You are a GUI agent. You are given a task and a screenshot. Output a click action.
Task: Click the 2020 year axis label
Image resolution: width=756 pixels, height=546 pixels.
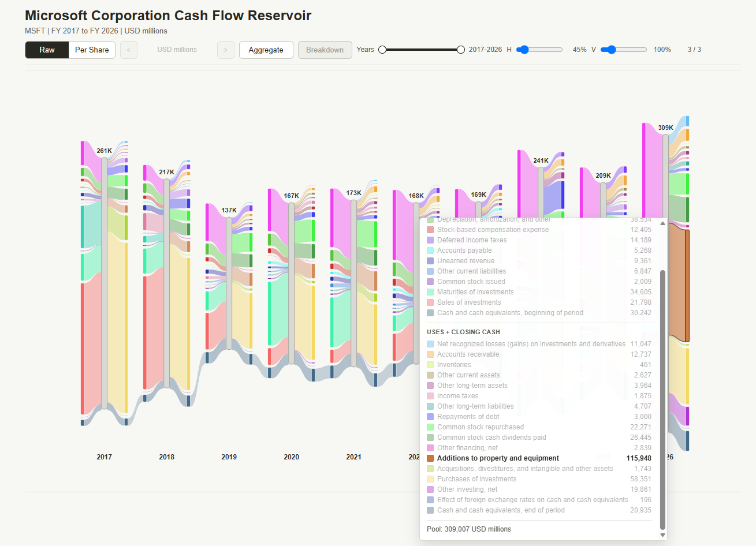[292, 457]
